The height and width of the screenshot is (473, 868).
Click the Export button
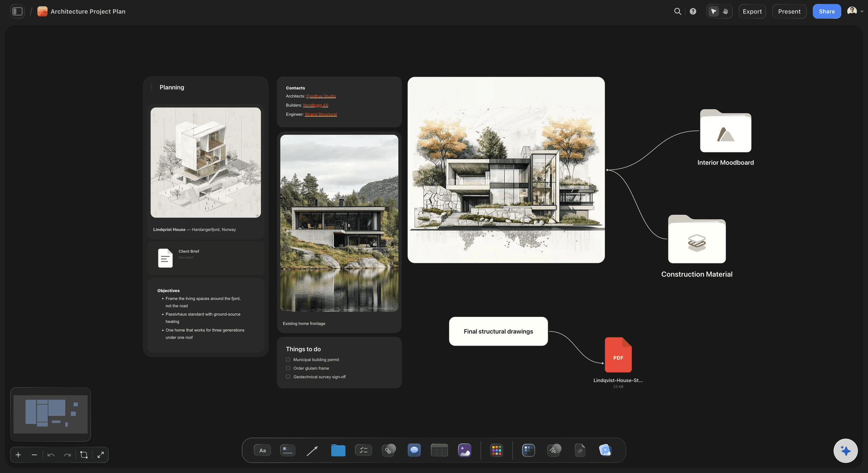click(x=752, y=11)
